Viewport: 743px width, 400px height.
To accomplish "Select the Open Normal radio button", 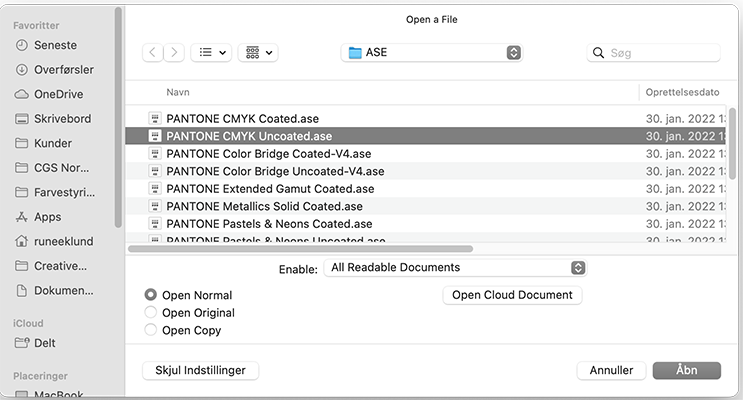I will [150, 295].
